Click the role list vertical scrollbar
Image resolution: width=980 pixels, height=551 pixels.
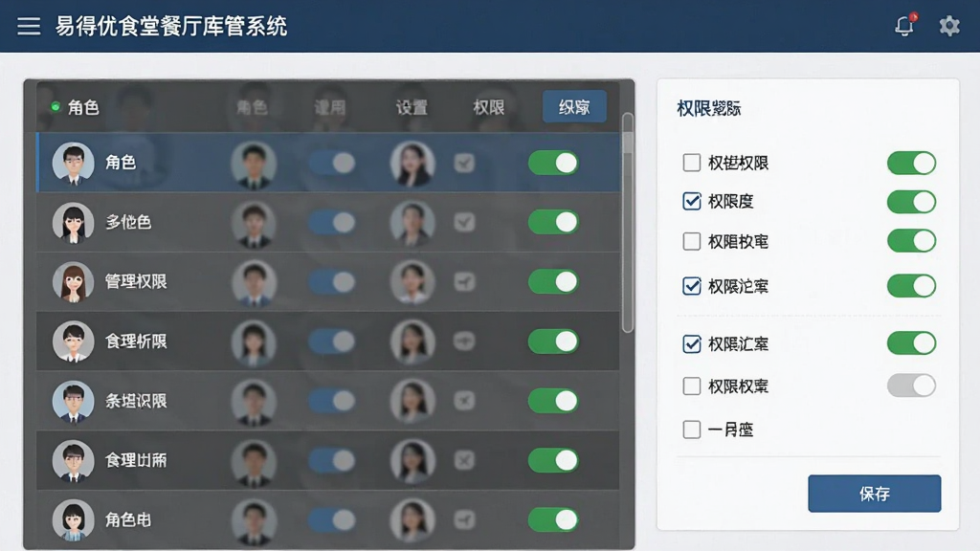[x=628, y=222]
